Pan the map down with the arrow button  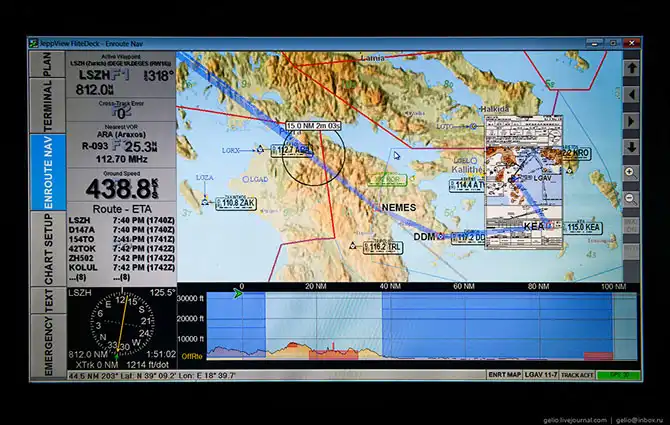point(631,146)
